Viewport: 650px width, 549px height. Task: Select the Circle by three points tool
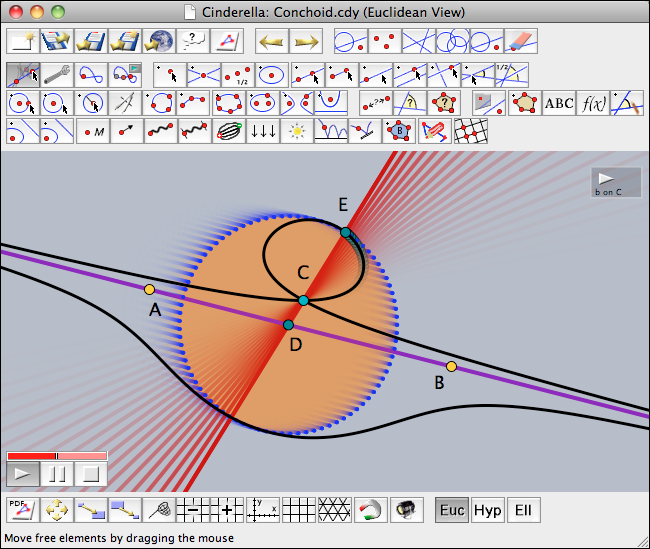point(159,103)
